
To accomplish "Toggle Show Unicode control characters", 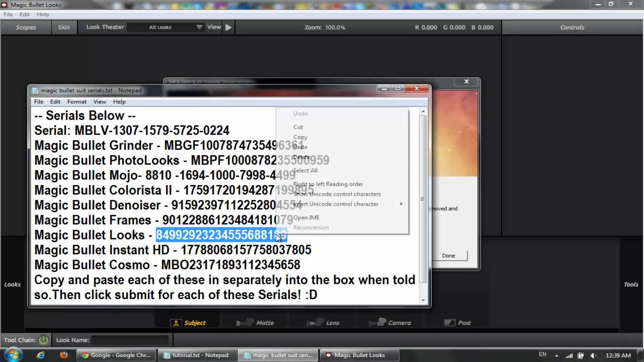I will tap(342, 194).
